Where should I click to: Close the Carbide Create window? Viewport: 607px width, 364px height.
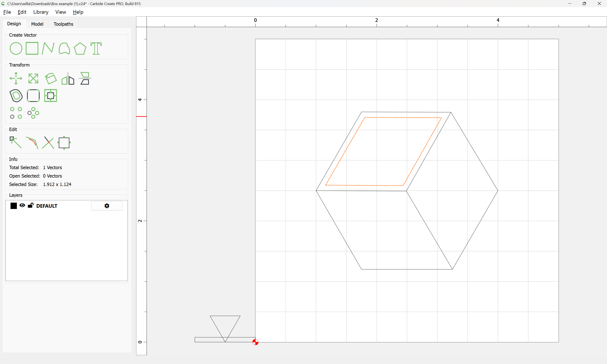click(599, 4)
